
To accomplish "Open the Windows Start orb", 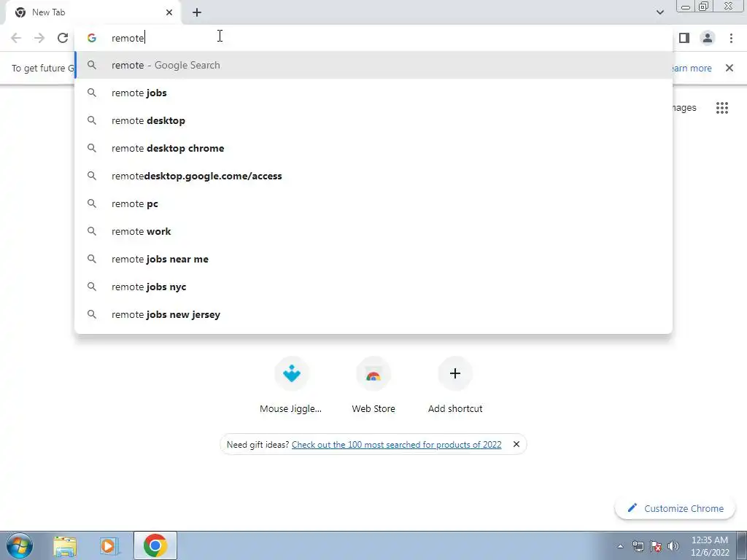I will [x=20, y=545].
